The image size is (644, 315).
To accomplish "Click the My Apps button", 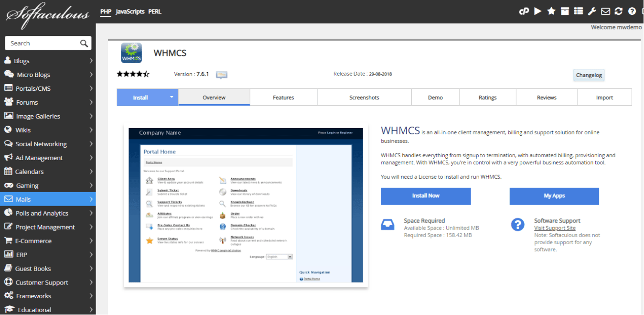I will [554, 196].
